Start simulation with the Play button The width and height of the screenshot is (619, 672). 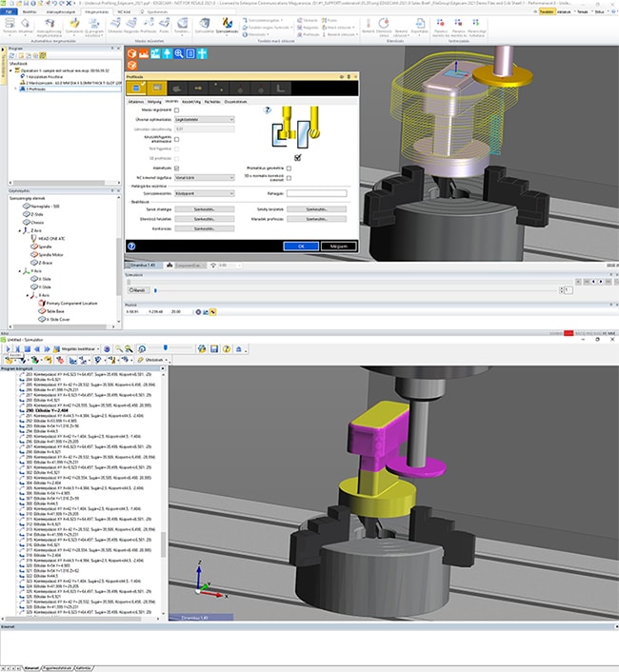tap(9, 349)
